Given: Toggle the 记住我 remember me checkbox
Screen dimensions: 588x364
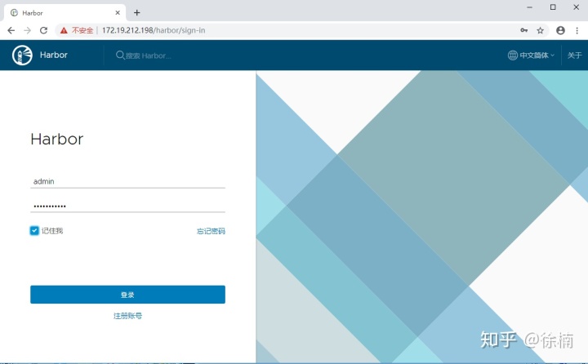Looking at the screenshot, I should tap(34, 230).
